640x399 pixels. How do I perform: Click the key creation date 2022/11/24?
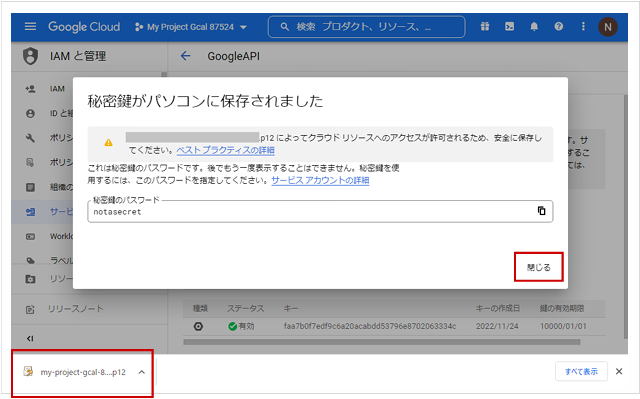(497, 326)
